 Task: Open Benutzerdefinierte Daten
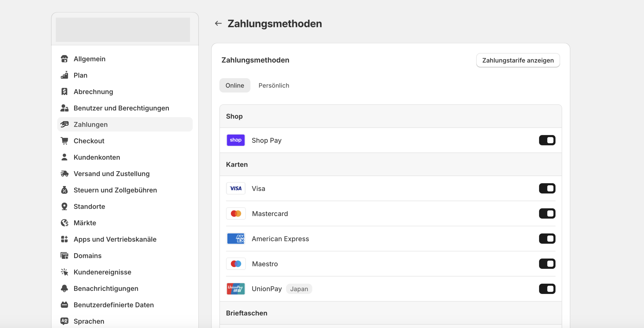point(125,305)
